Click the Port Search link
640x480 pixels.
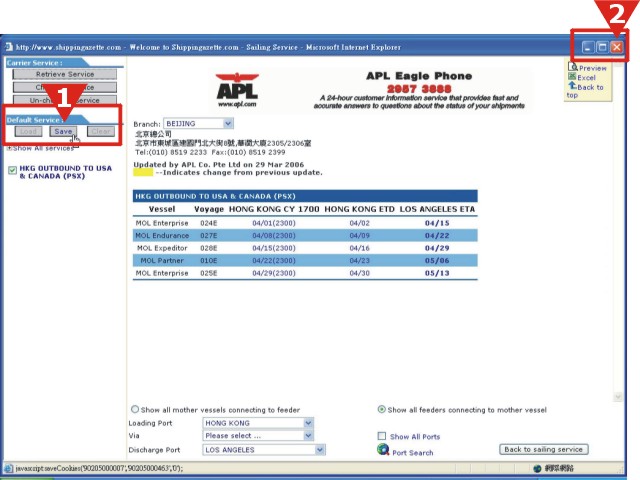tap(413, 453)
